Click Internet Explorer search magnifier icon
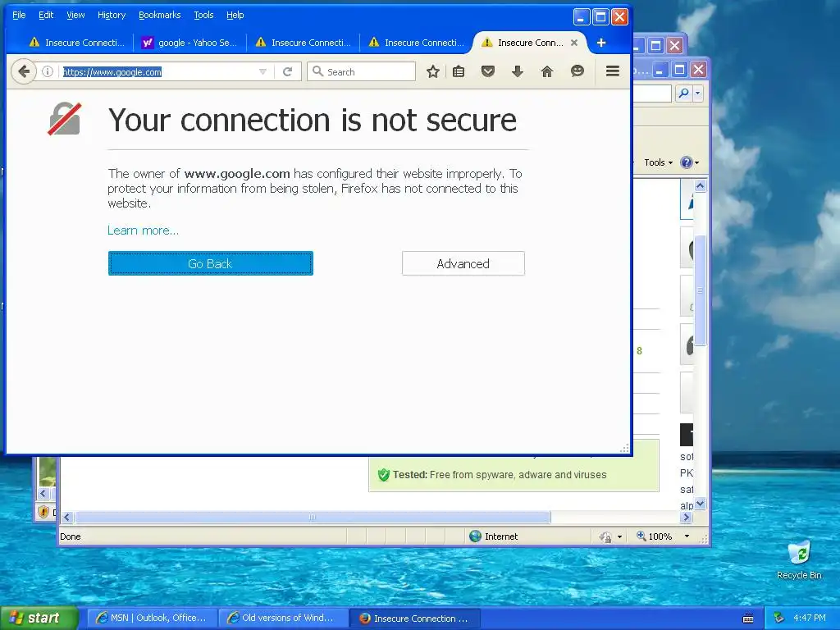The height and width of the screenshot is (630, 840). (683, 94)
